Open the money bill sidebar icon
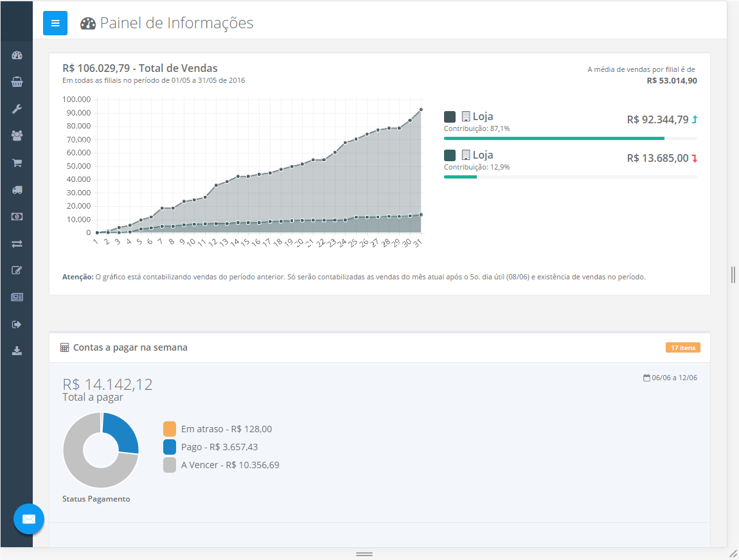 point(17,216)
